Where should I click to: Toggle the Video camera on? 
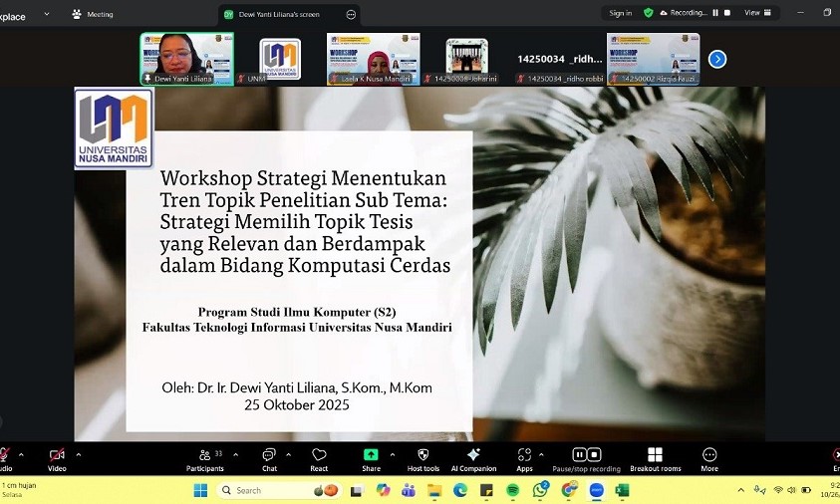(57, 458)
